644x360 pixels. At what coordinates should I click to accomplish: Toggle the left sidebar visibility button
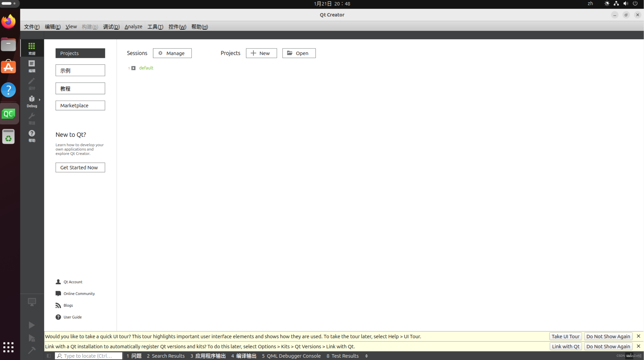point(49,356)
